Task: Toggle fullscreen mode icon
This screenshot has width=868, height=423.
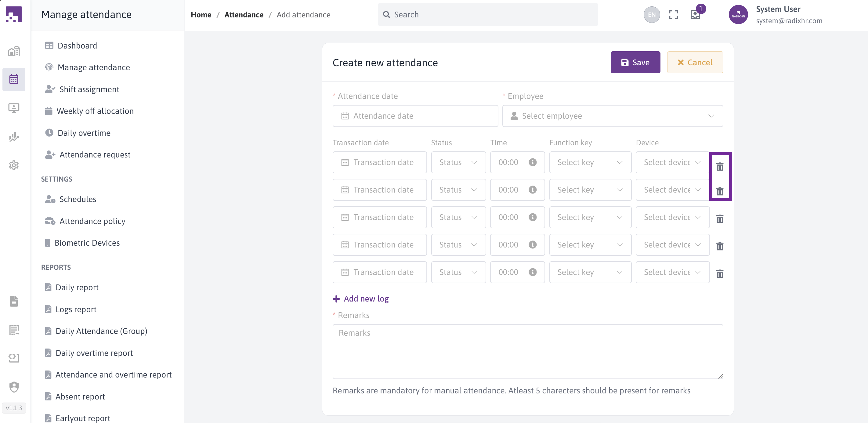Action: click(x=673, y=14)
